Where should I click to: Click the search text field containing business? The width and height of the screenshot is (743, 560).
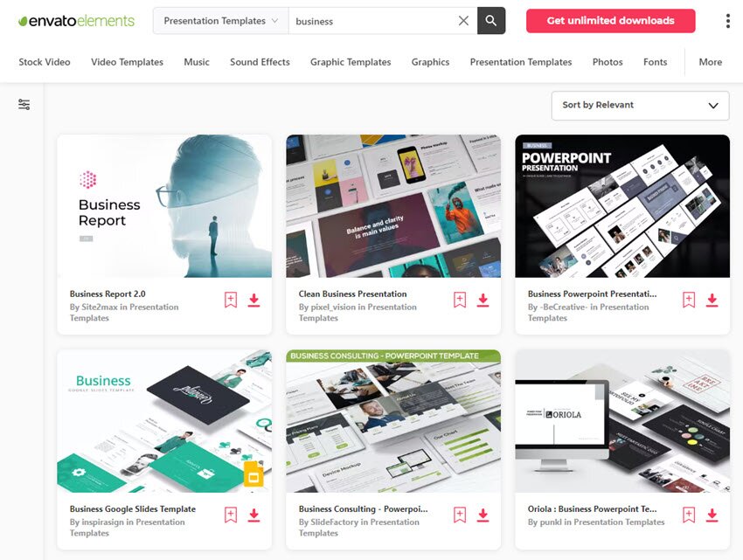(371, 21)
